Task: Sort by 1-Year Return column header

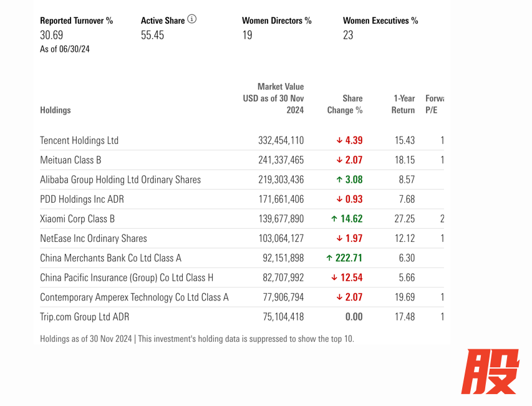Action: coord(403,104)
